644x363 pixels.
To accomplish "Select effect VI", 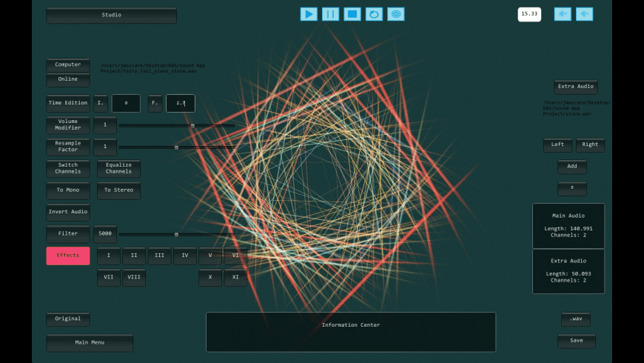I will click(235, 256).
